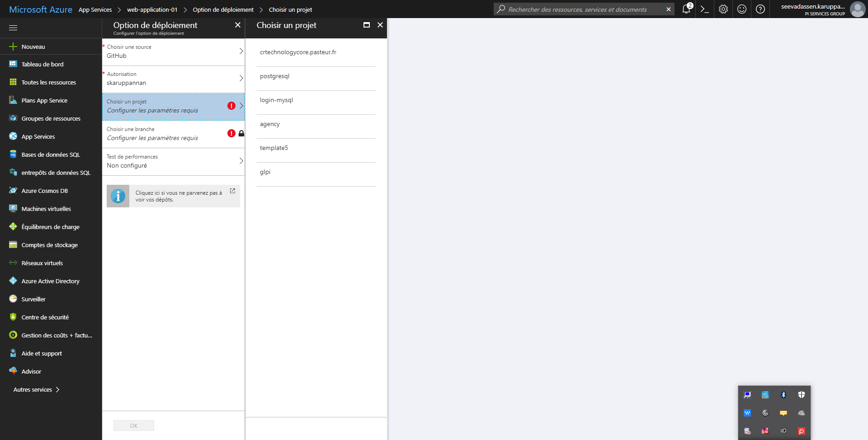
Task: Click the OneDrive cloud tray icon
Action: point(802,413)
